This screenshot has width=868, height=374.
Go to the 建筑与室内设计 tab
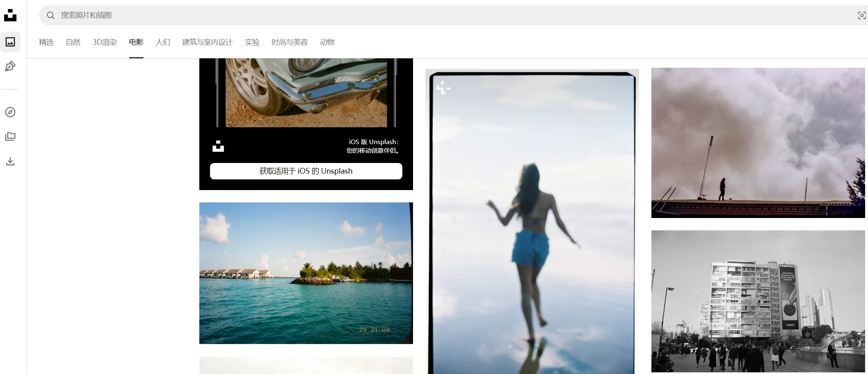click(x=207, y=42)
